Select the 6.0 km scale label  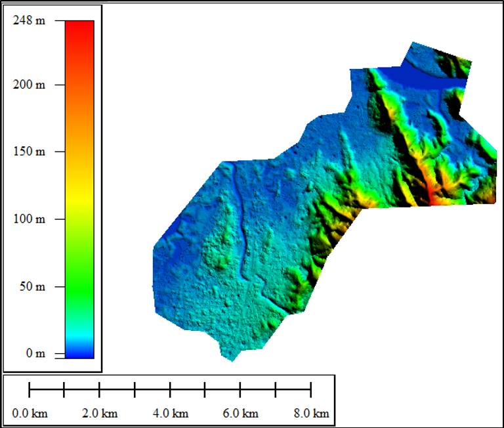pos(240,414)
